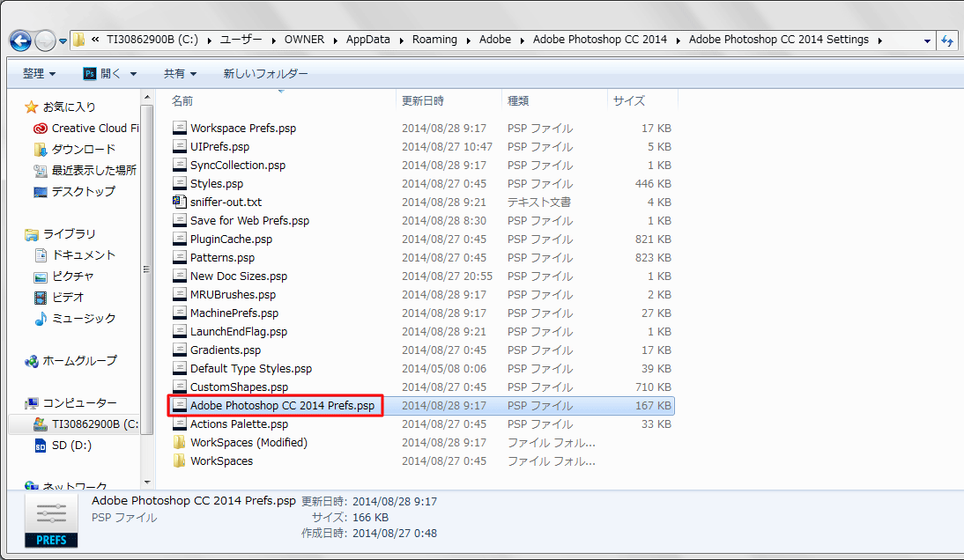This screenshot has height=560, width=964.
Task: Click the お気に入り star icon
Action: tap(32, 107)
